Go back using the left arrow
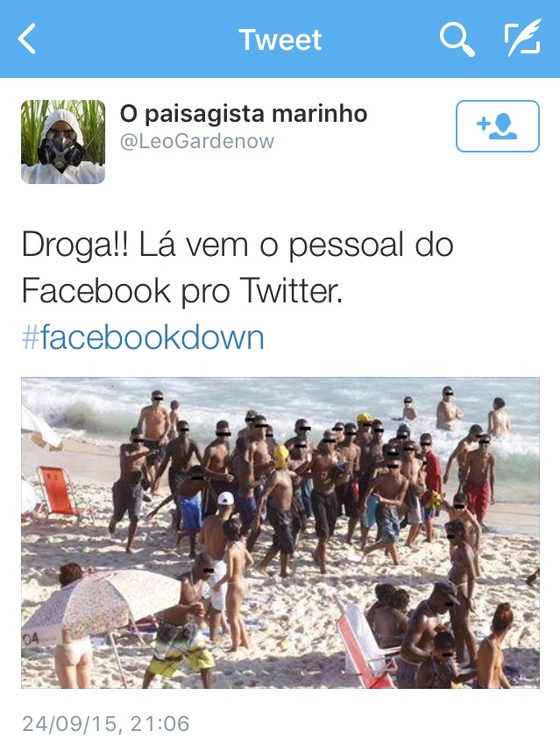560x752 pixels. [27, 39]
